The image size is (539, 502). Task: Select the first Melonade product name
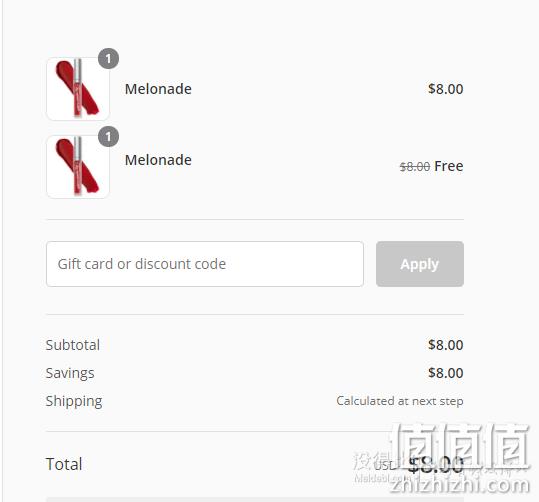point(158,89)
